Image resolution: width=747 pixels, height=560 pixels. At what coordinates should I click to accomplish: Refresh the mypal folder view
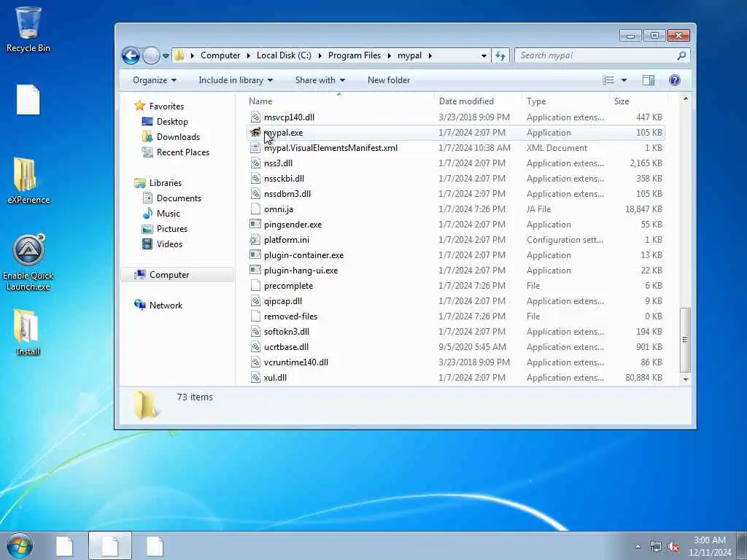(500, 55)
